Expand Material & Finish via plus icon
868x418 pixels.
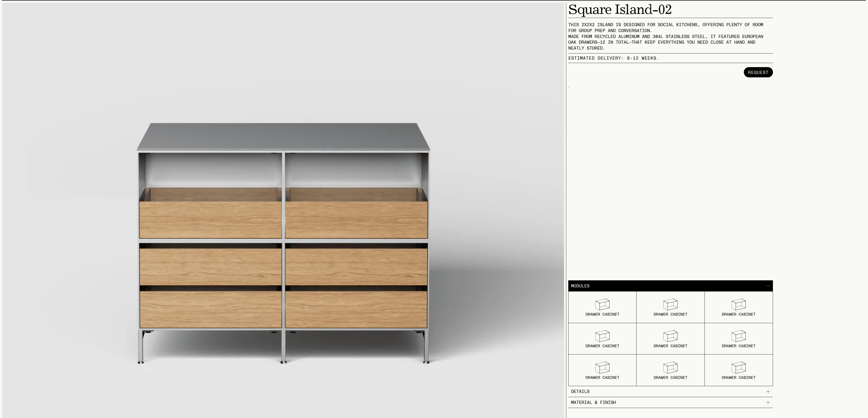click(768, 403)
